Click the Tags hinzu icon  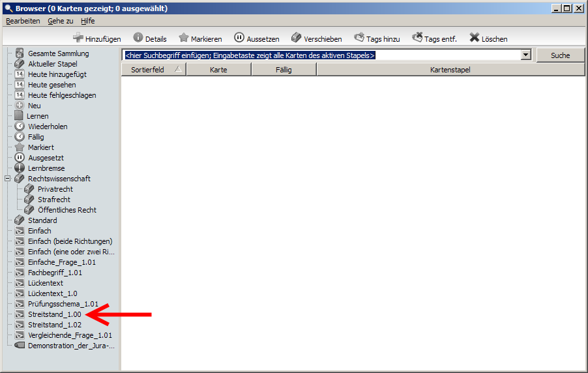(359, 38)
